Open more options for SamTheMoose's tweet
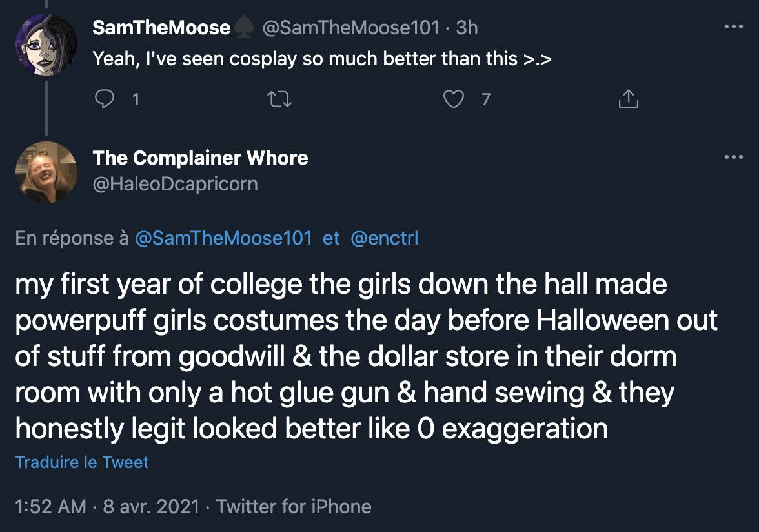759x532 pixels. point(734,27)
